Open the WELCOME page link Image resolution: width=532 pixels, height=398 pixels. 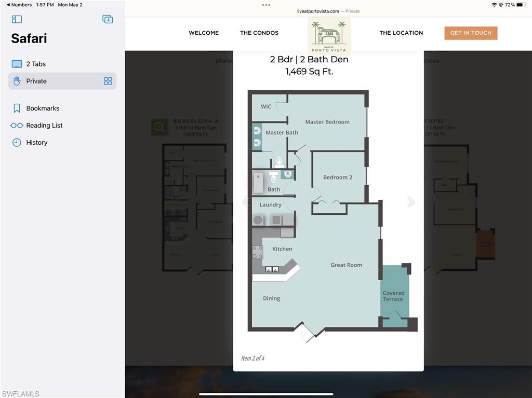pyautogui.click(x=204, y=33)
